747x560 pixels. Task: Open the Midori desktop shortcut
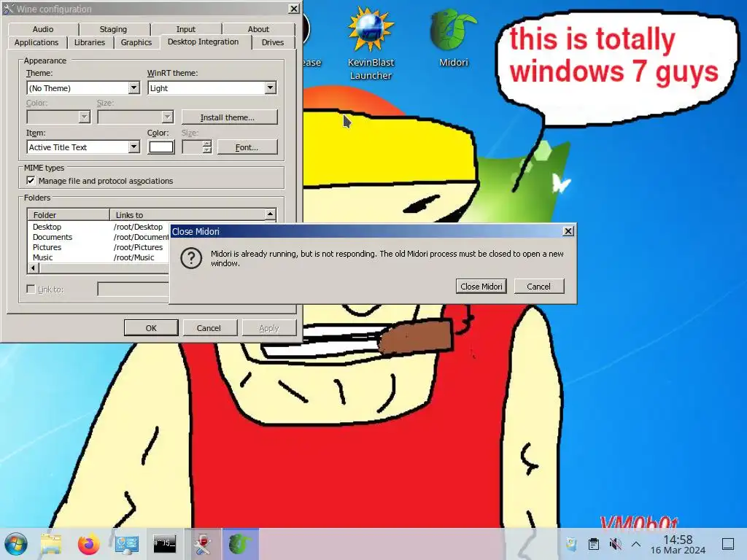[454, 39]
